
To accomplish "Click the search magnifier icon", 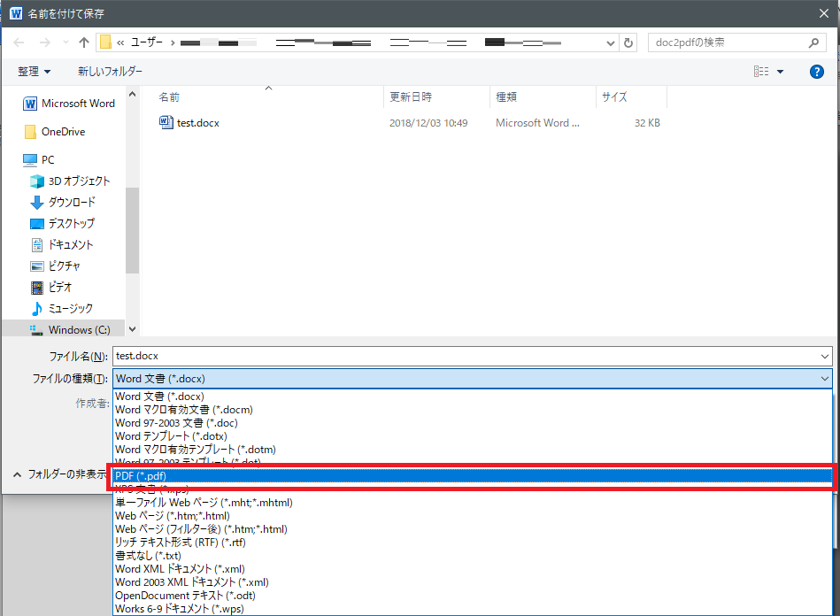I will (813, 42).
